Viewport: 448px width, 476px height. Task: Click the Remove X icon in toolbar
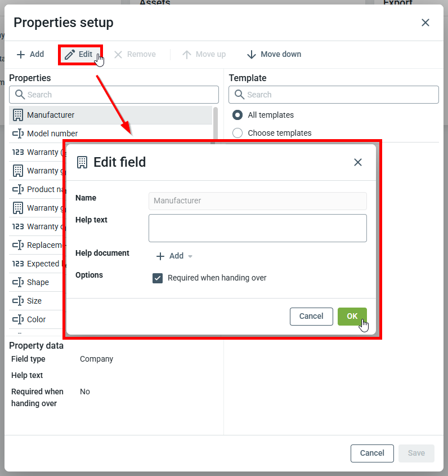click(x=118, y=55)
